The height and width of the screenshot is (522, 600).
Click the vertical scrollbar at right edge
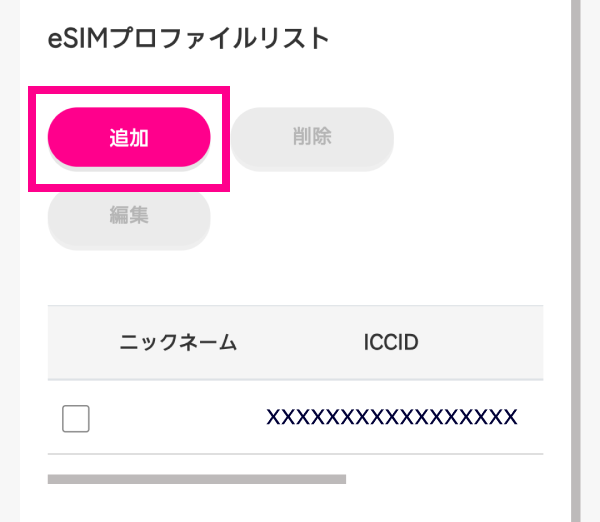point(575,260)
